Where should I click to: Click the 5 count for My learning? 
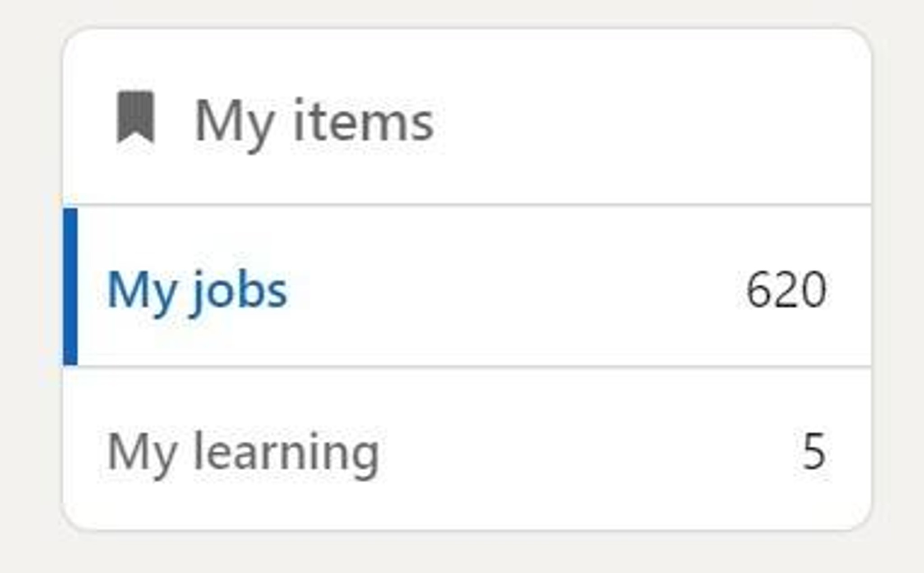pos(814,452)
